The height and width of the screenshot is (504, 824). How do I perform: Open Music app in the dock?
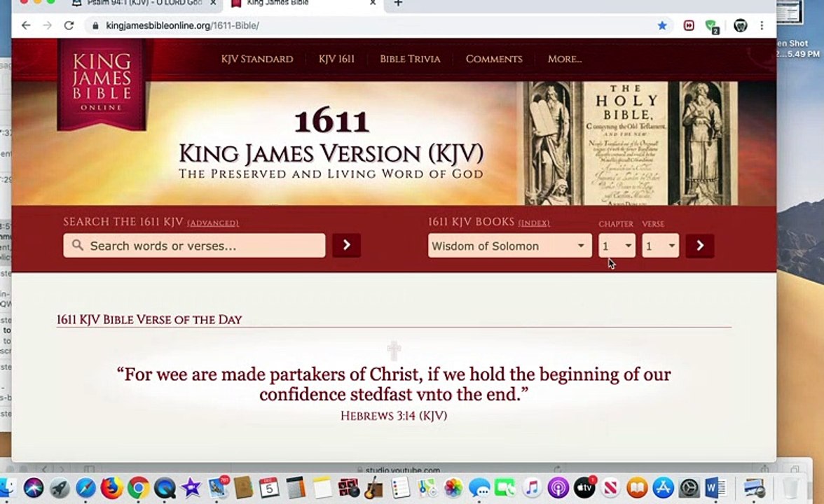tap(531, 489)
